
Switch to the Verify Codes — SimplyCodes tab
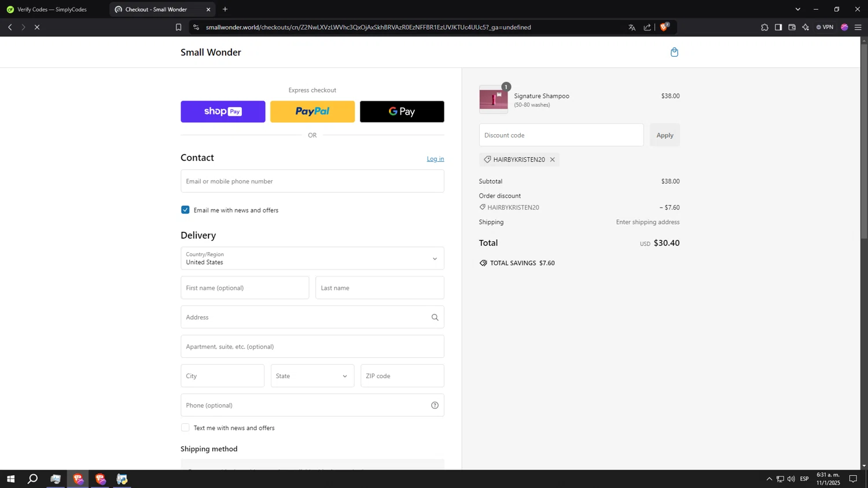pos(52,9)
